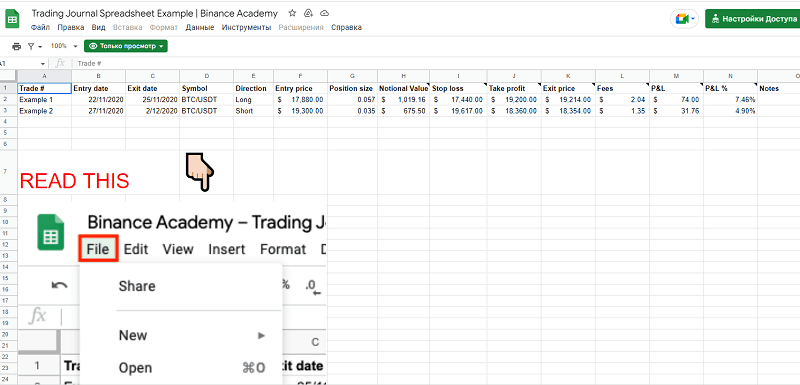Select BTC/USDT in the Example 1 row
The image size is (800, 385).
point(207,99)
